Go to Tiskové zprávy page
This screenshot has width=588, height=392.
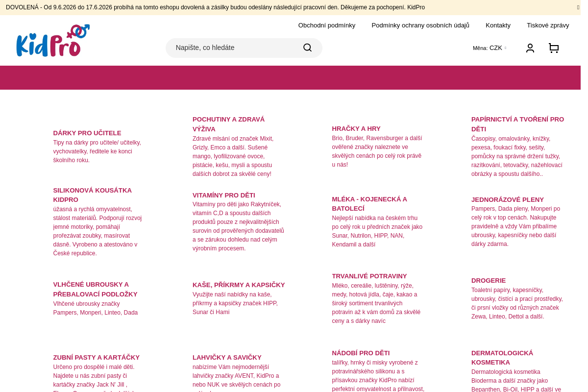click(x=548, y=25)
